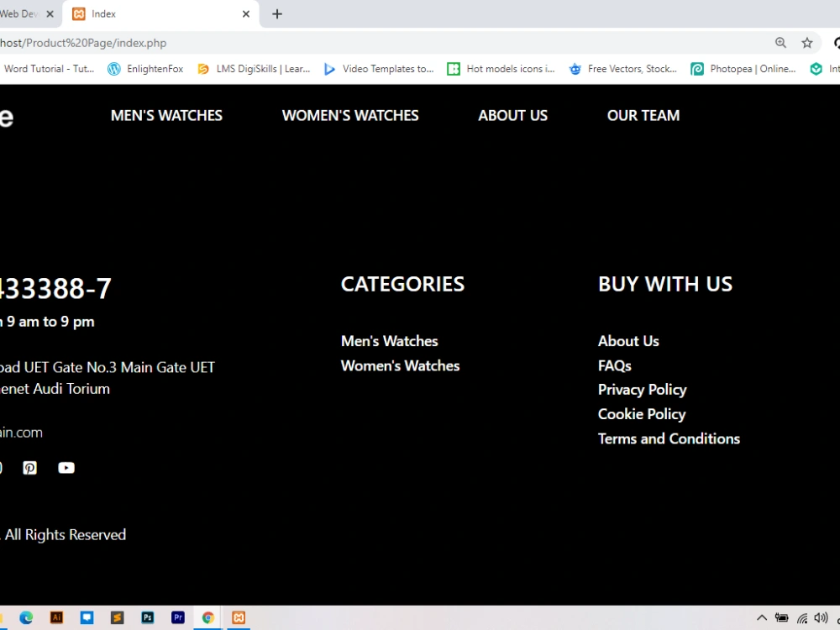840x630 pixels.
Task: Open Sublime Text from the taskbar
Action: click(118, 617)
